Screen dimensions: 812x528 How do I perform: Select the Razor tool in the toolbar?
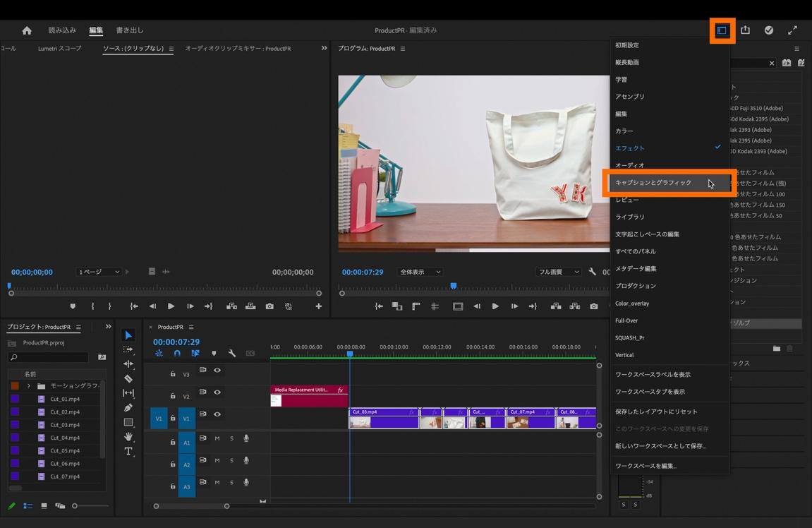click(x=128, y=378)
